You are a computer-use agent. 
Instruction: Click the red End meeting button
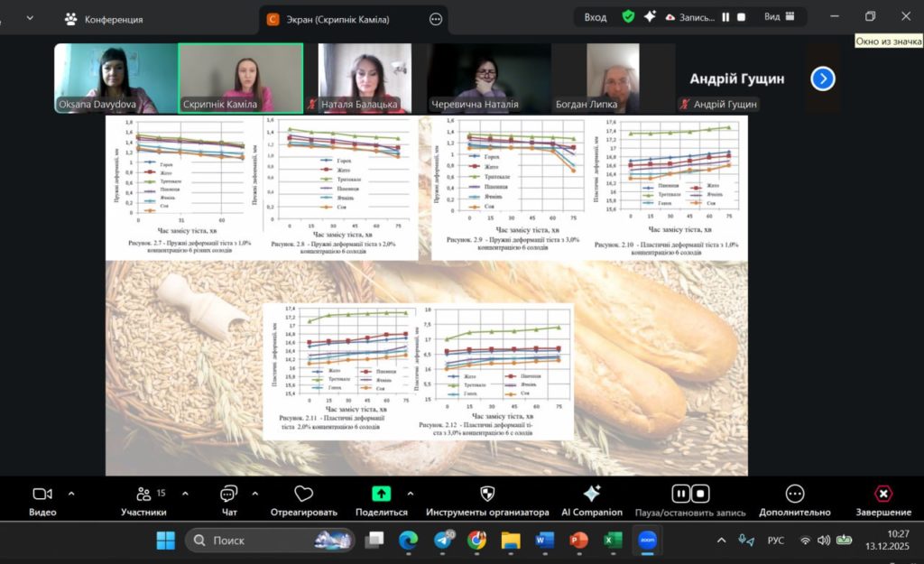883,495
